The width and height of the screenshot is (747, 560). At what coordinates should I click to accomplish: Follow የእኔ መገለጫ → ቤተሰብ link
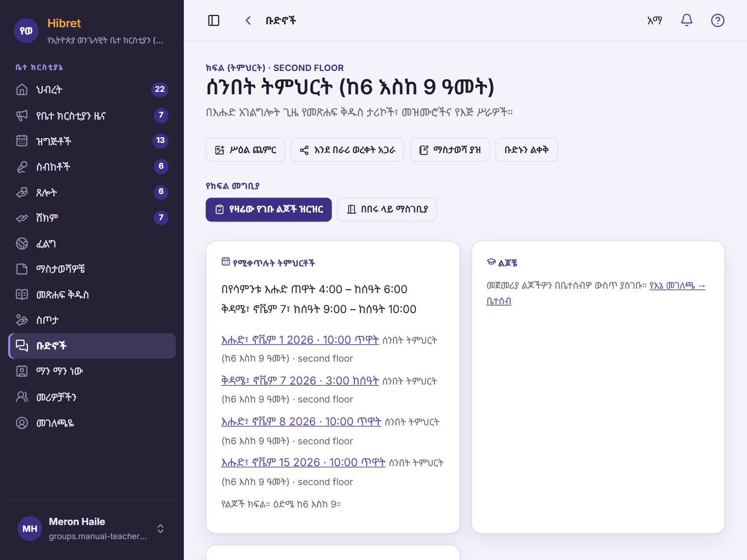677,286
